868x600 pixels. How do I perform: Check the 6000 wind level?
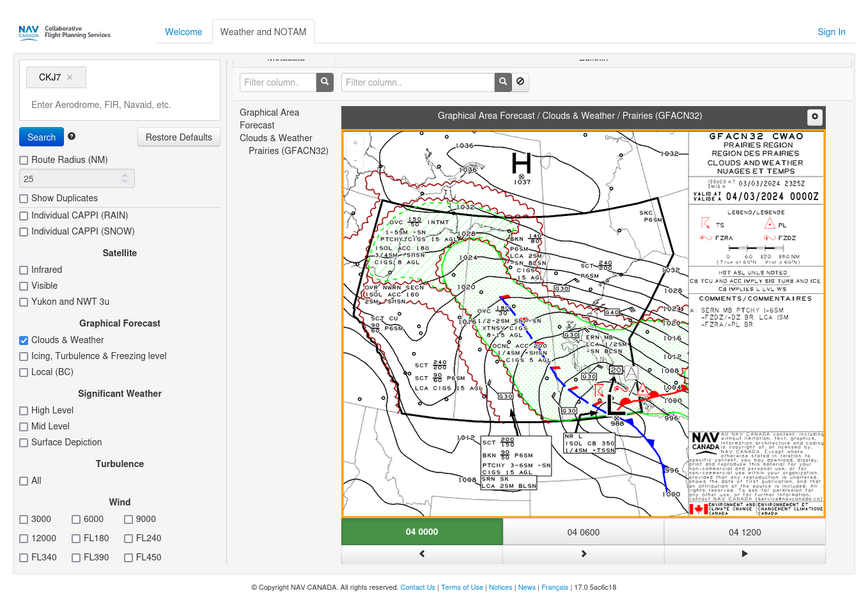click(x=76, y=519)
